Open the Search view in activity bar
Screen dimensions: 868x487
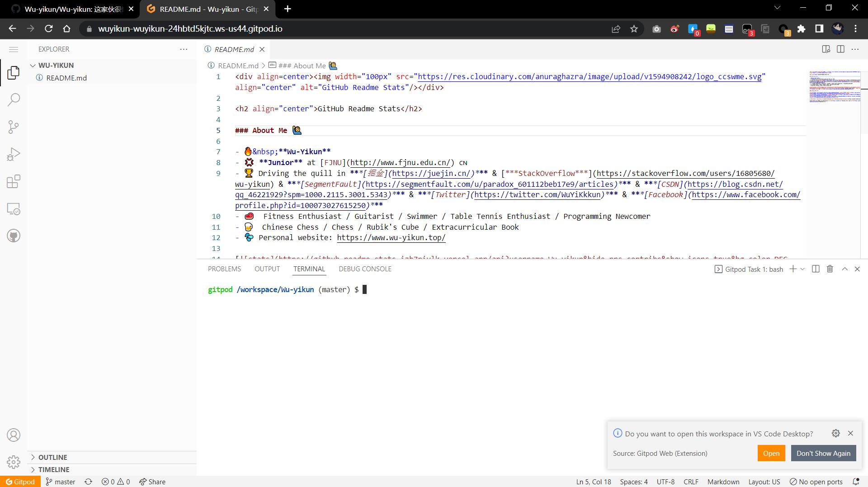[x=14, y=99]
